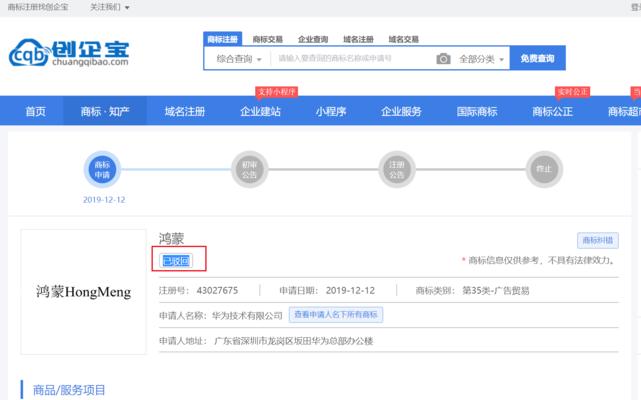
Task: Click the 实时公正 red badge
Action: (573, 92)
